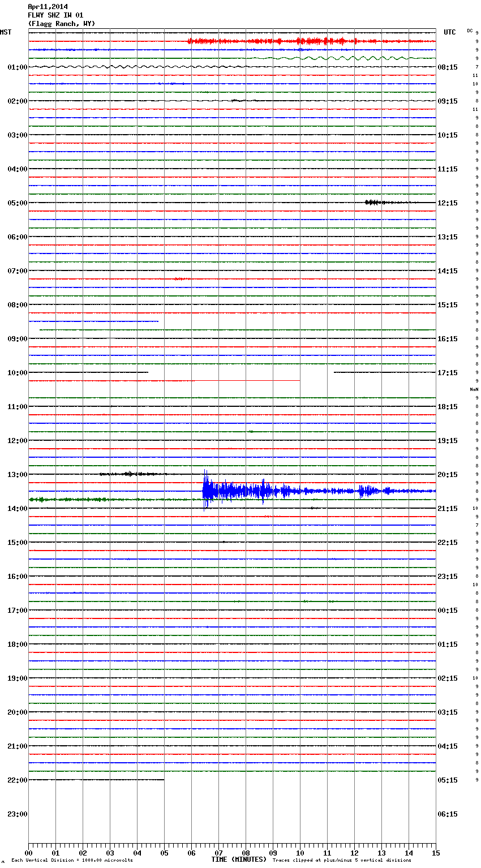Click the 02:15 UTC time label
Image resolution: width=481 pixels, height=868 pixels.
(448, 678)
